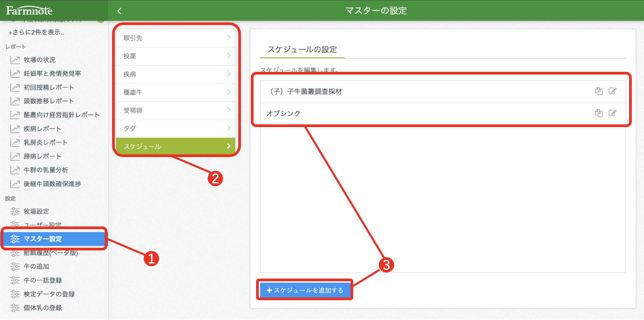The image size is (644, 320).
Task: Click the Farmnote logo
Action: 29,11
